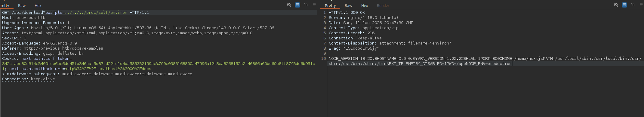Click the response Connection: keep-alive header
The height and width of the screenshot is (117, 644).
pos(355,38)
